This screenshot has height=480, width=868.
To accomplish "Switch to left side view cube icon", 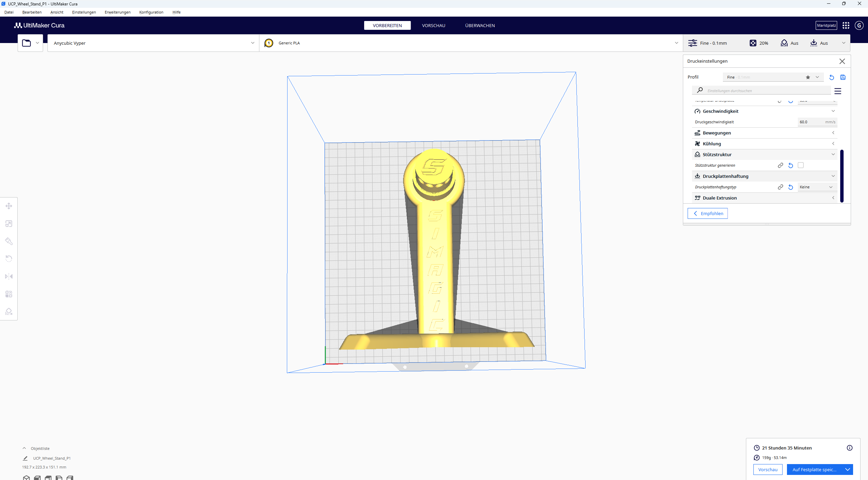I will click(x=59, y=478).
